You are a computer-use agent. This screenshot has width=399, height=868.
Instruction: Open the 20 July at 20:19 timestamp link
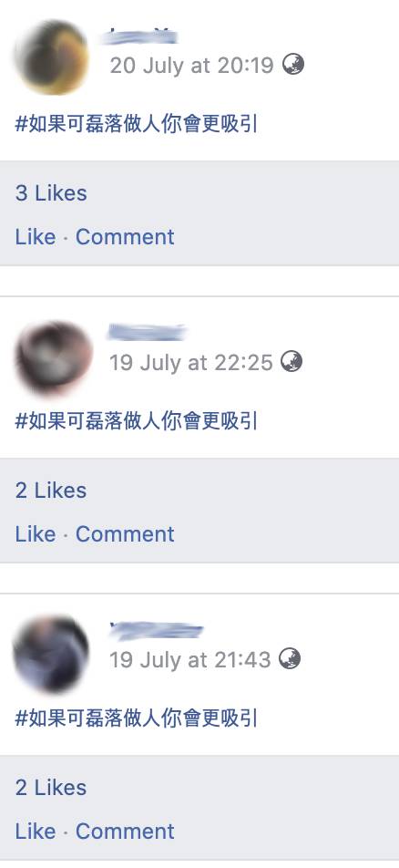pos(191,66)
